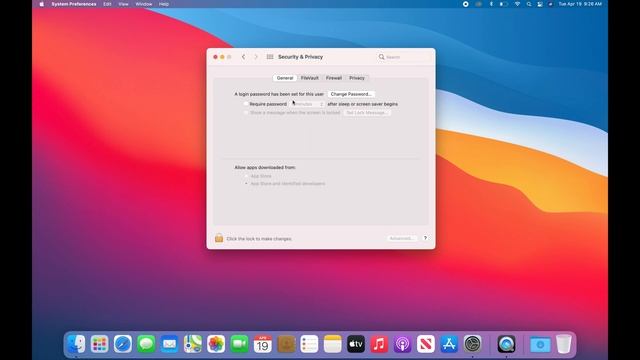Switch to General tab
The width and height of the screenshot is (640, 360).
coord(285,78)
